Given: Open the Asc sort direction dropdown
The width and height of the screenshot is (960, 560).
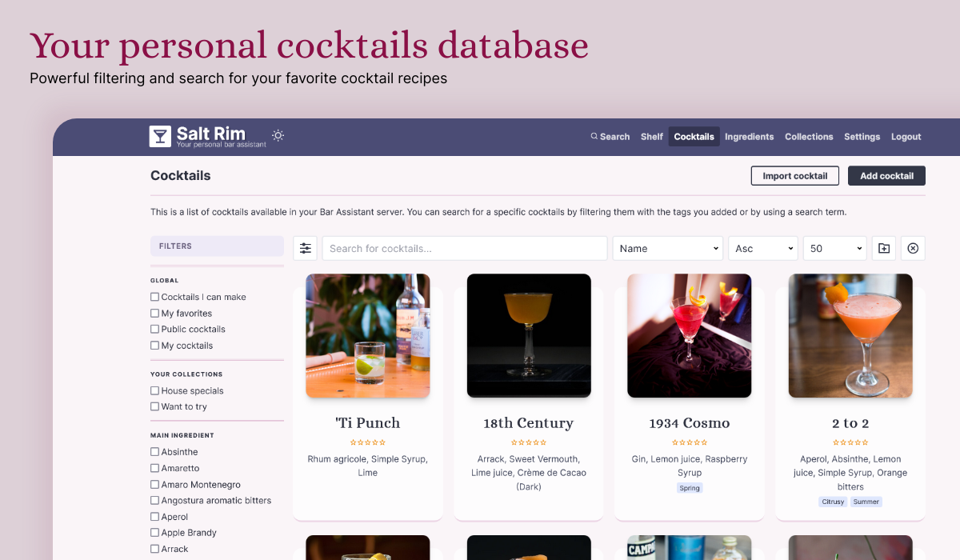Looking at the screenshot, I should click(x=763, y=248).
